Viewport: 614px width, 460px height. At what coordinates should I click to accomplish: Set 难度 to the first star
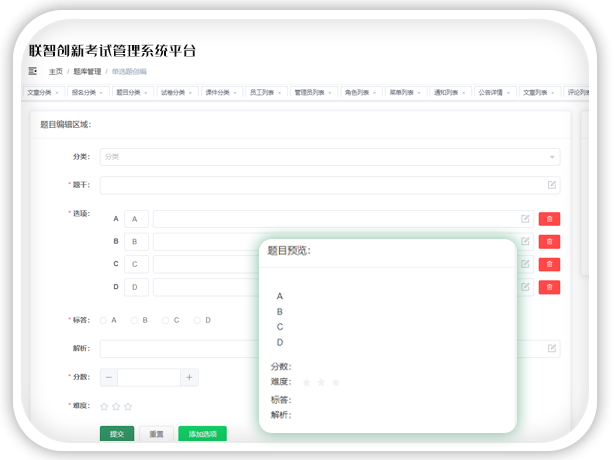pyautogui.click(x=104, y=406)
